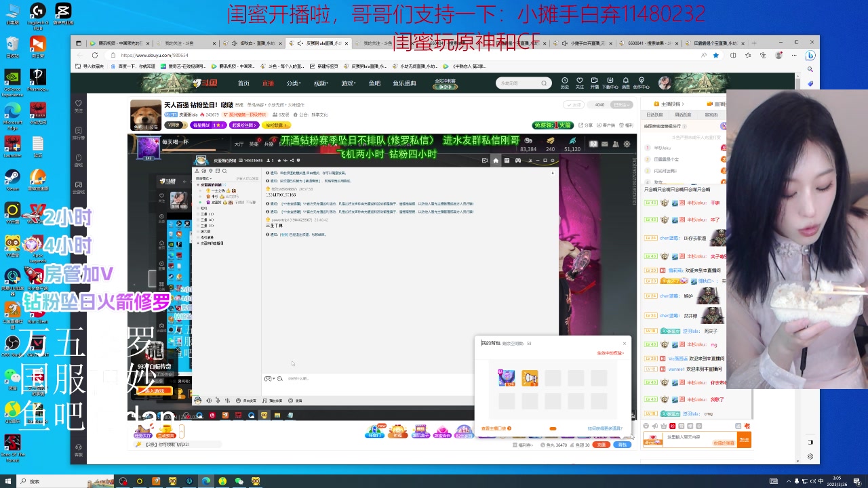This screenshot has height=488, width=868.
Task: Switch to 周贡献榜 ranking tab
Action: pos(683,115)
